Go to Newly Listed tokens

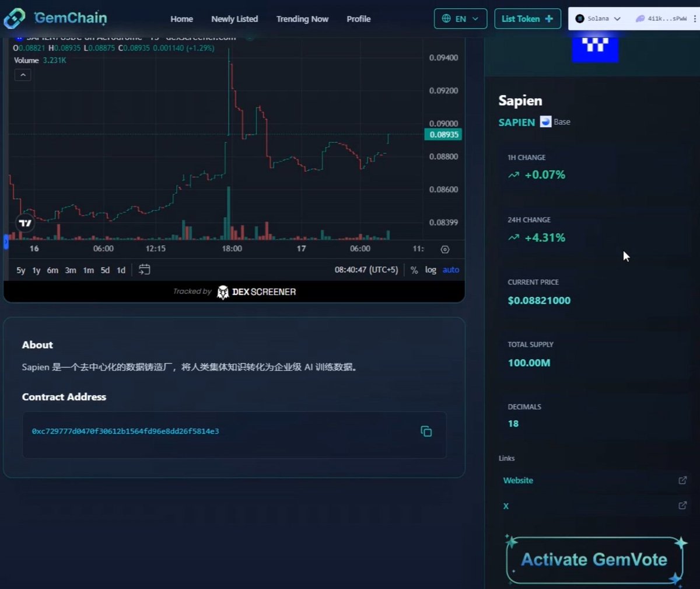tap(235, 19)
